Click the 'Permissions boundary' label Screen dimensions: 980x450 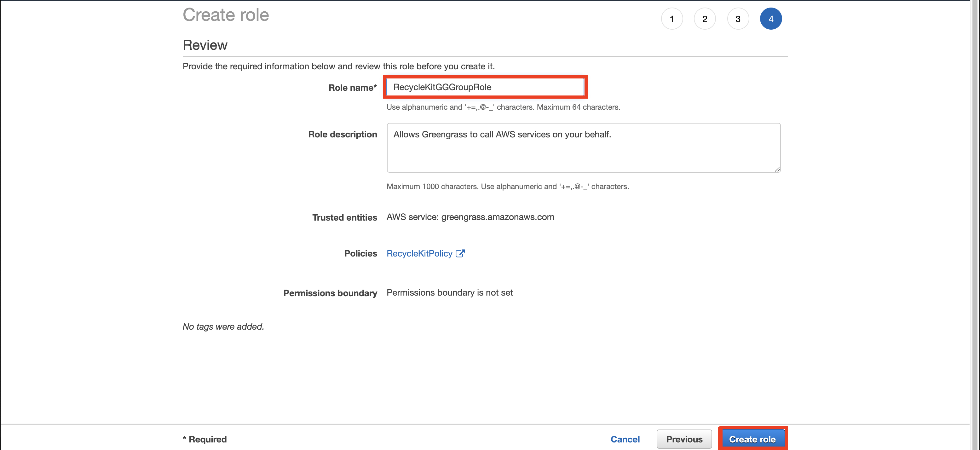(330, 293)
